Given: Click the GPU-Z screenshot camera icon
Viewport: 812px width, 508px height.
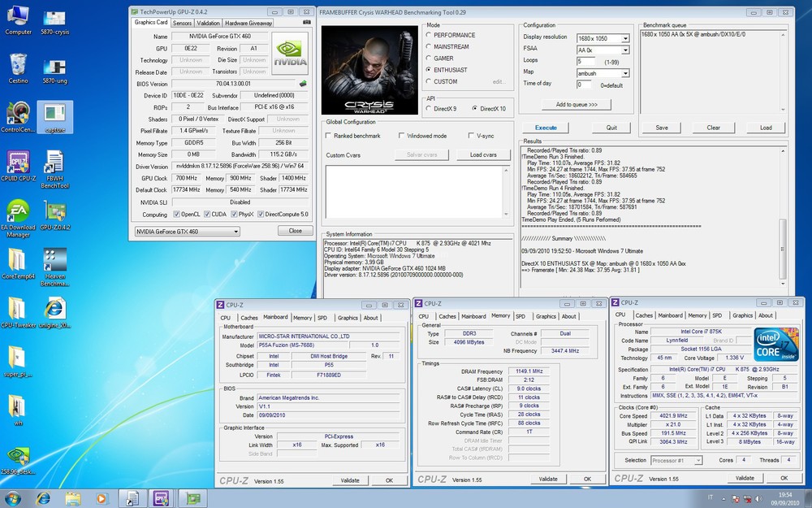Looking at the screenshot, I should [307, 22].
